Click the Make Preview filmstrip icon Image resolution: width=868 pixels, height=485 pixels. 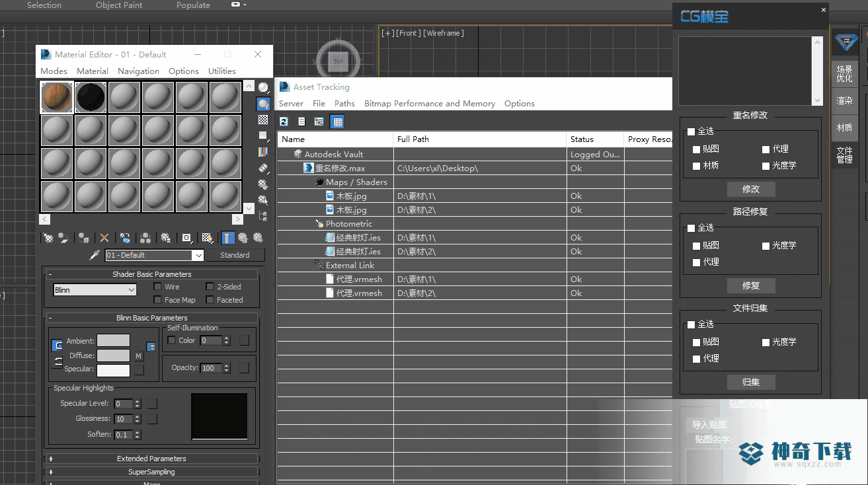[x=263, y=168]
